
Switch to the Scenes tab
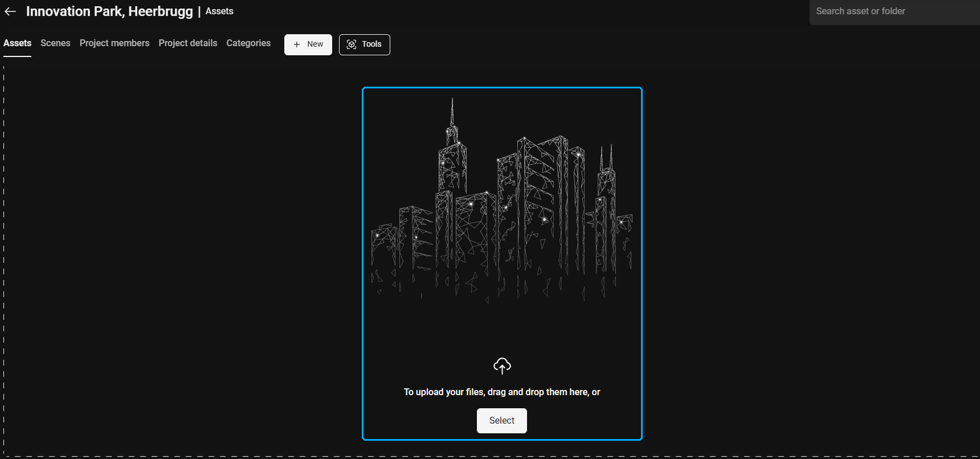point(55,43)
